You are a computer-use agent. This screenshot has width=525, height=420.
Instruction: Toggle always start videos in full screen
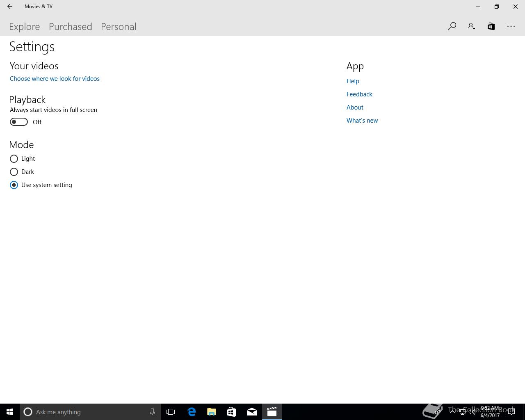click(x=19, y=122)
